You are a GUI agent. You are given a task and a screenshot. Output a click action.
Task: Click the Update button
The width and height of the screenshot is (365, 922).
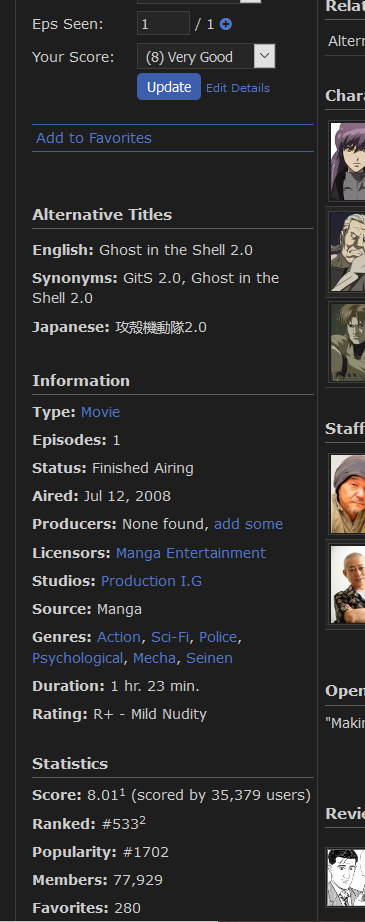(x=169, y=87)
